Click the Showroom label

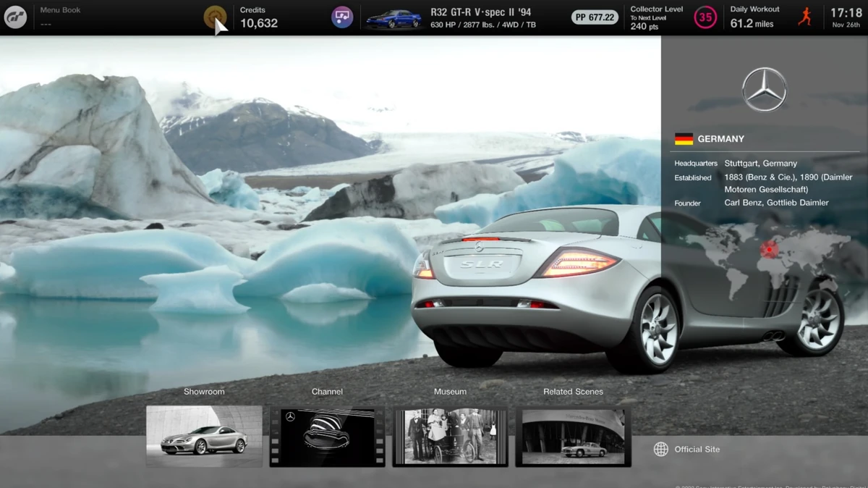[204, 392]
